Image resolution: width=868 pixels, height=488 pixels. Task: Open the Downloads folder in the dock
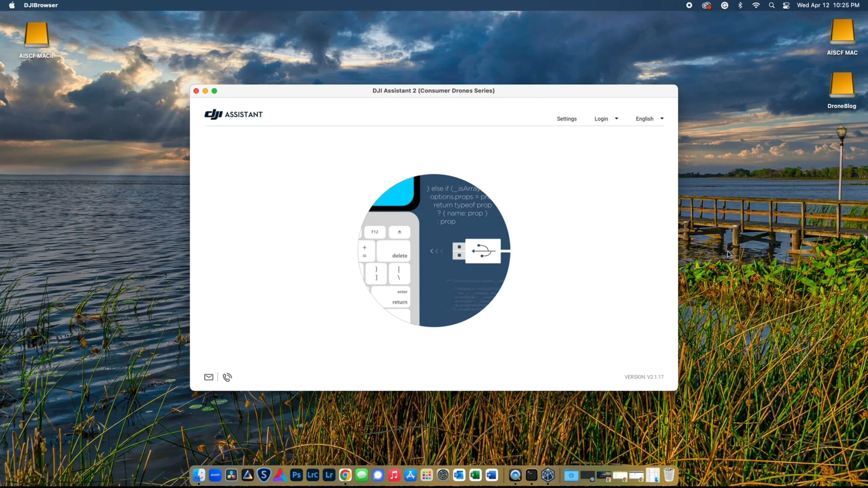[571, 475]
